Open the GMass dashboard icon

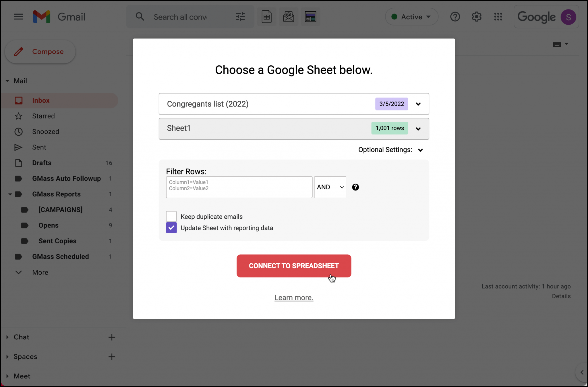pos(311,17)
